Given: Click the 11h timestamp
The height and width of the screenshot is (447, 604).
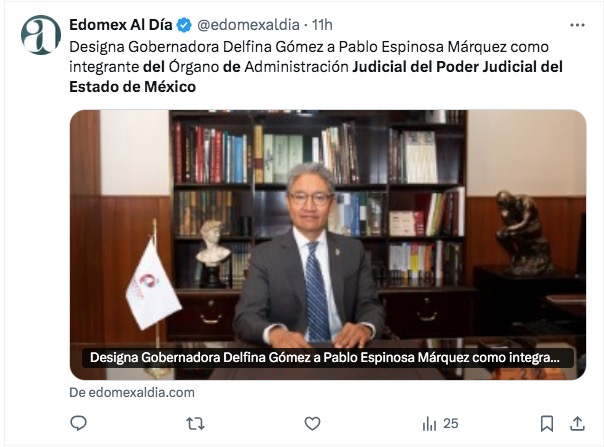Looking at the screenshot, I should pos(322,25).
